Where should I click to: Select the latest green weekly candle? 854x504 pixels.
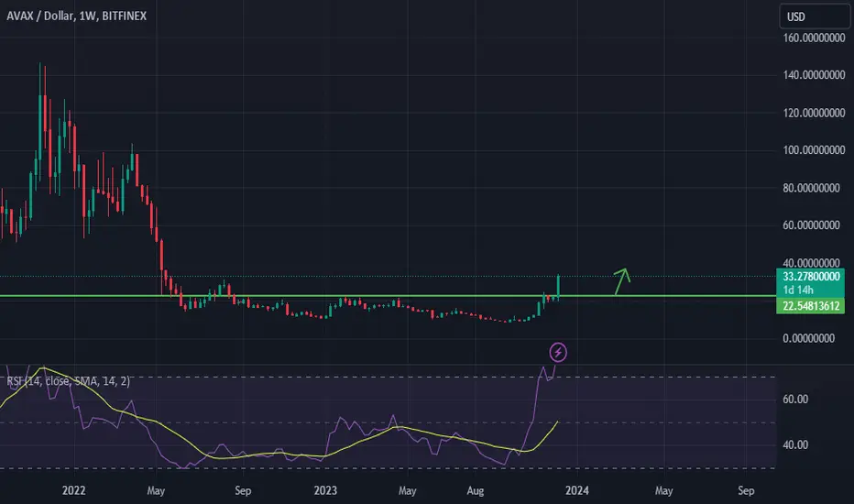(x=558, y=287)
